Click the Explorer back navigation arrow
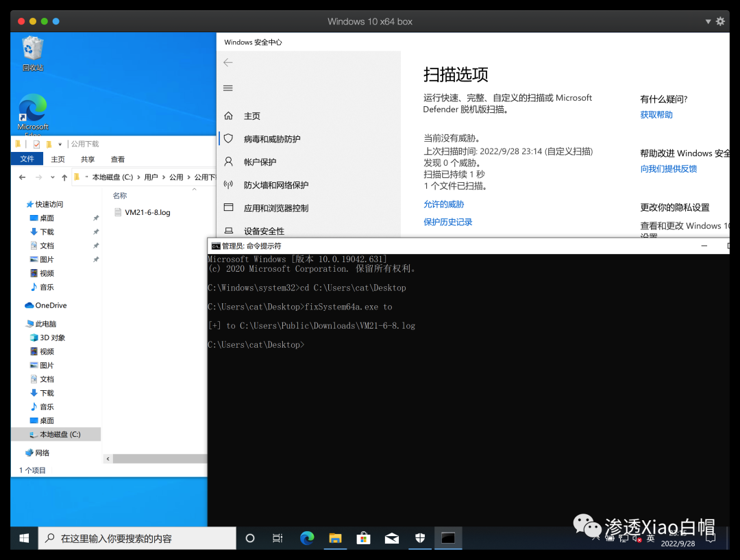This screenshot has height=560, width=740. [22, 177]
